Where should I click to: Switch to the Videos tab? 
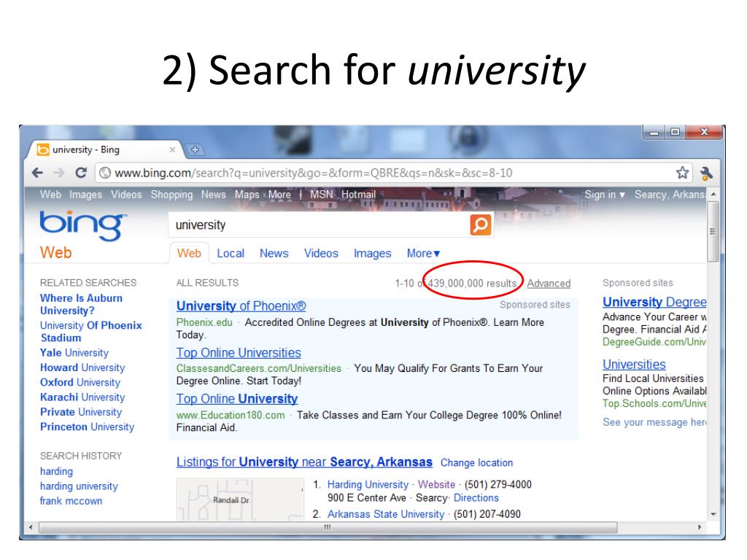[x=321, y=253]
